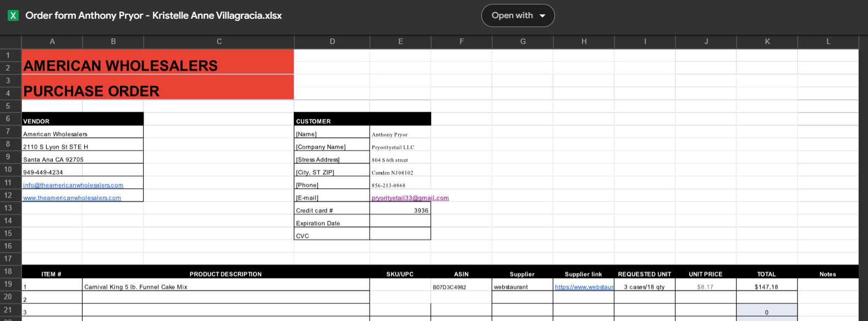Click the vendor phone 949-449-4234 cell
The height and width of the screenshot is (321, 868).
click(x=83, y=170)
